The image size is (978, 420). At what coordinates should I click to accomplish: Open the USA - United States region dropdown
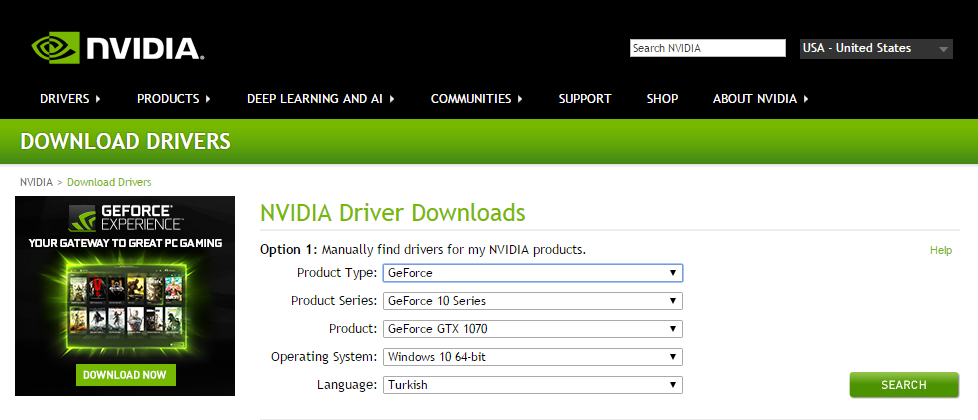(x=876, y=49)
